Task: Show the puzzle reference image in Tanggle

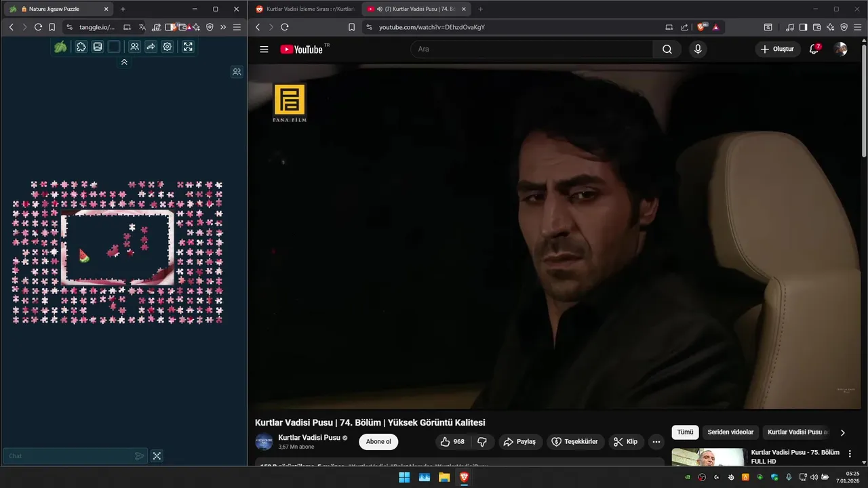Action: 98,47
